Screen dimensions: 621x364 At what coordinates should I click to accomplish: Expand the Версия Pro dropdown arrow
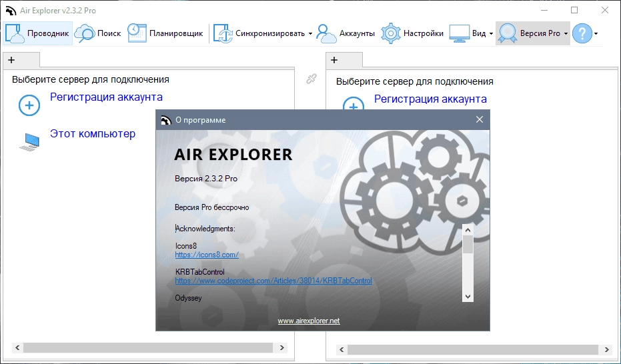coord(566,33)
